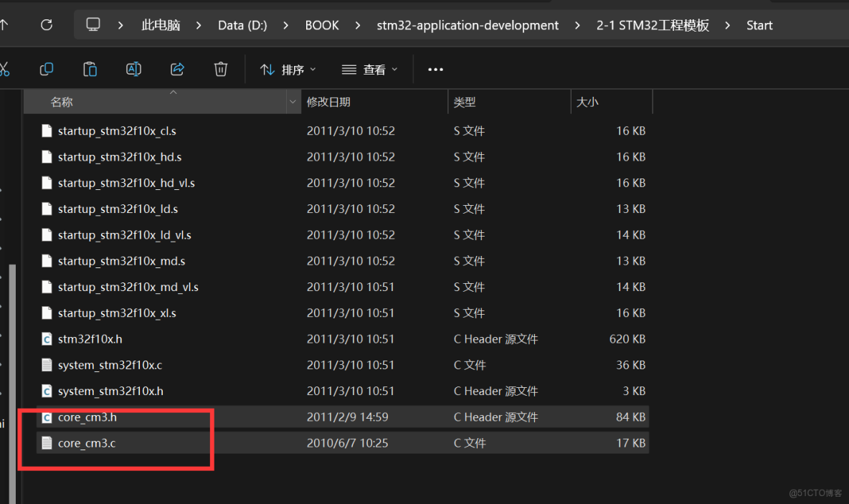This screenshot has width=849, height=504.
Task: Select file core_cm3.h
Action: point(87,417)
